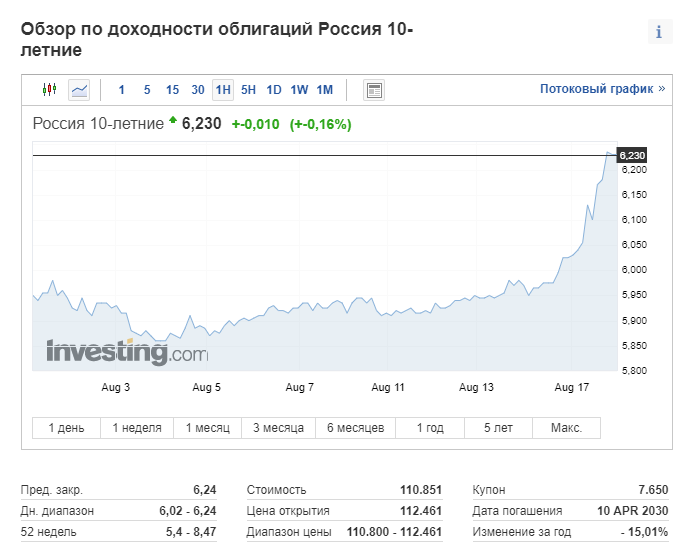Set the 1 minute interval

[121, 90]
